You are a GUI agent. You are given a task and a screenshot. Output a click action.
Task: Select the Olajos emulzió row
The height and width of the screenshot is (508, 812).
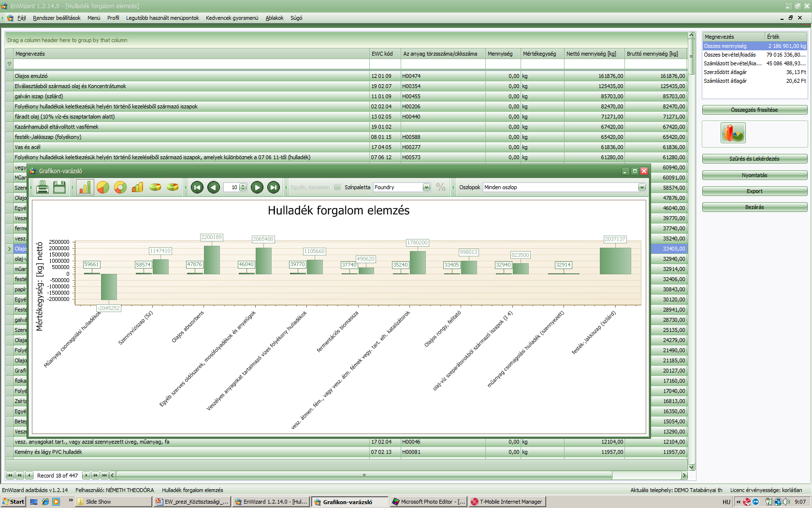click(x=346, y=76)
